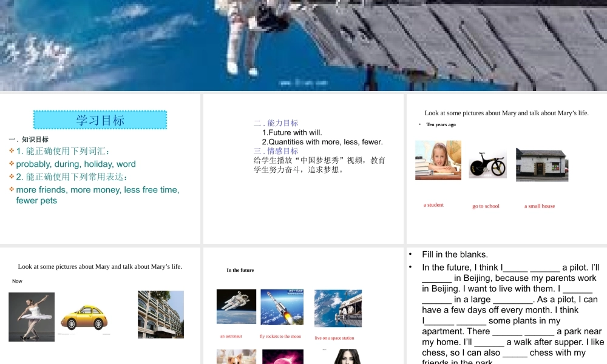Click 'probably, during, holiday, word' line
This screenshot has width=607, height=364.
pyautogui.click(x=76, y=164)
